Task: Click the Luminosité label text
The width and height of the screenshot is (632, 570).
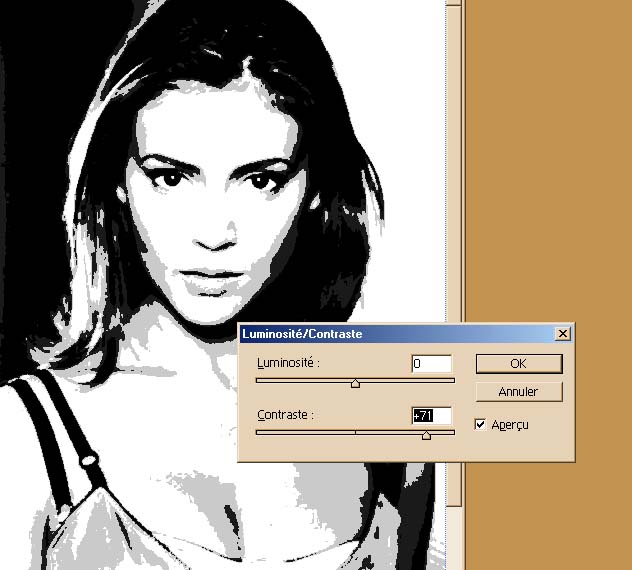Action: pos(288,363)
